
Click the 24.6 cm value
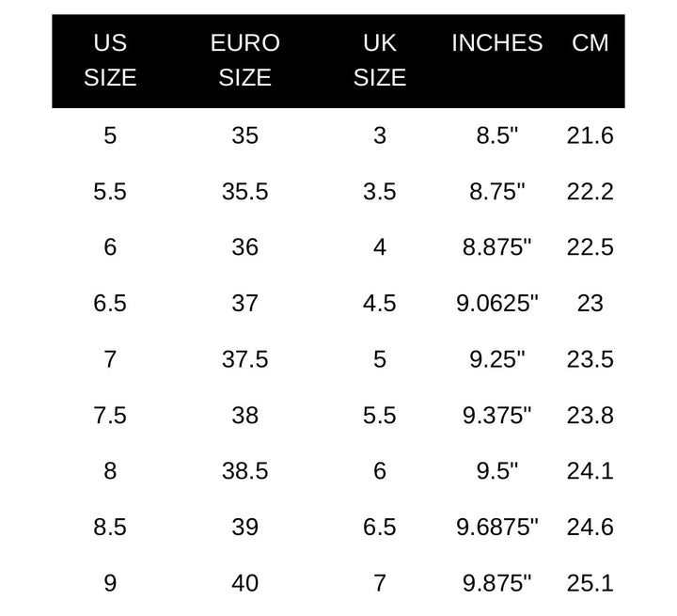[x=590, y=527]
